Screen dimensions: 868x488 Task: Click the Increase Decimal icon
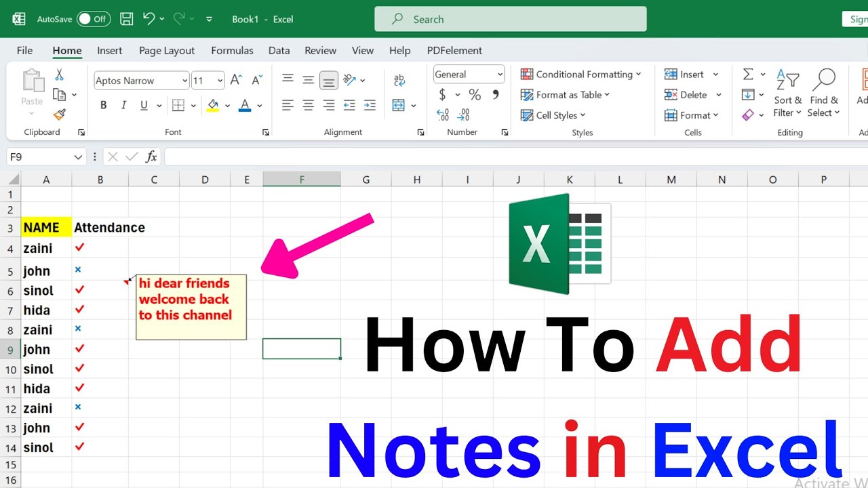[x=443, y=115]
